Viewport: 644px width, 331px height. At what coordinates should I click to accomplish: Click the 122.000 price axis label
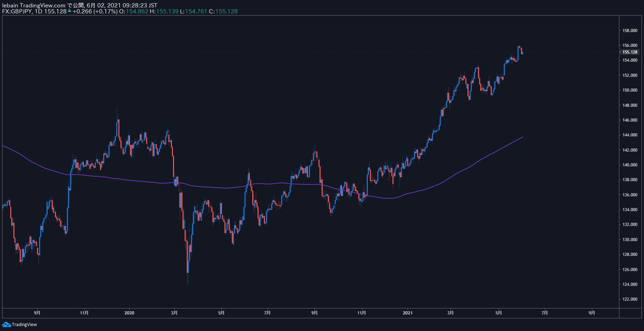click(630, 299)
